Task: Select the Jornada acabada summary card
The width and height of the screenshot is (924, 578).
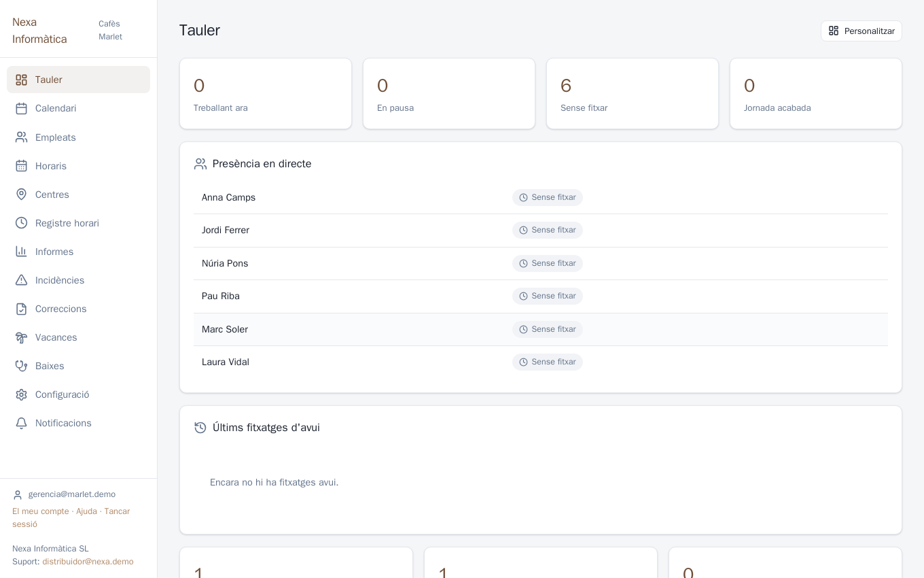Action: 816,94
